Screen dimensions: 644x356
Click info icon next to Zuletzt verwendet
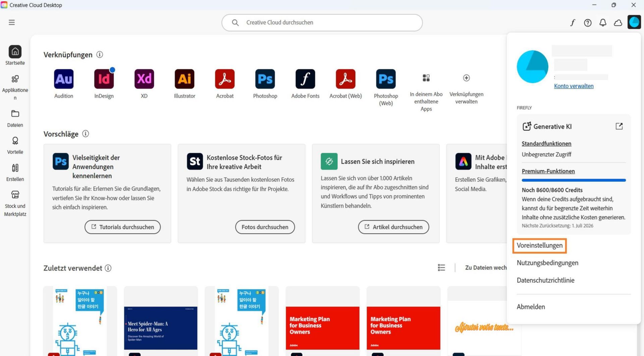coord(108,268)
